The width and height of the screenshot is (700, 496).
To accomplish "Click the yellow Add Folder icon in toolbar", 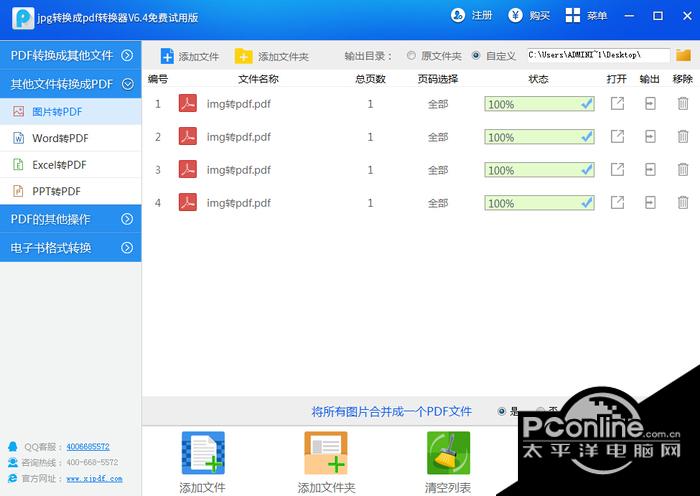I will 243,56.
